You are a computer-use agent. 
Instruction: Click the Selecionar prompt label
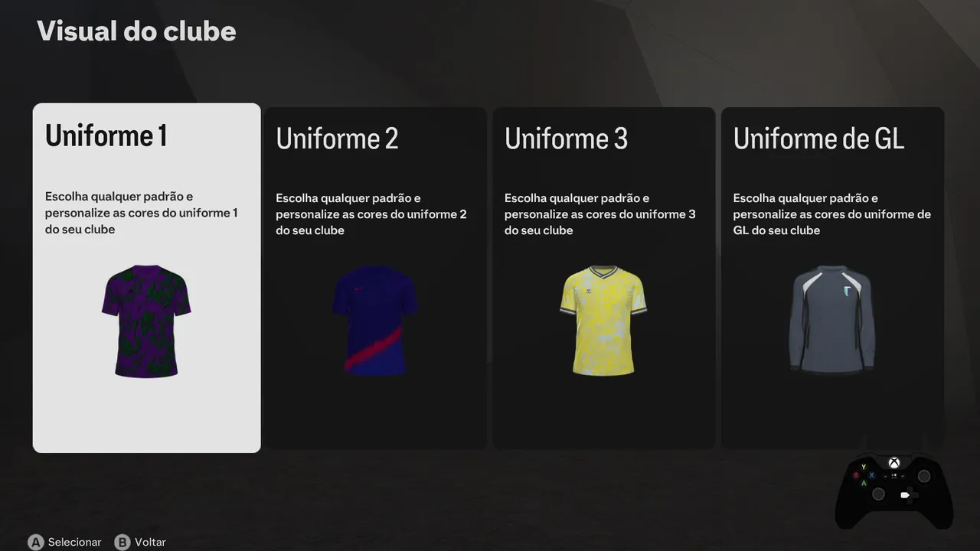click(x=74, y=542)
